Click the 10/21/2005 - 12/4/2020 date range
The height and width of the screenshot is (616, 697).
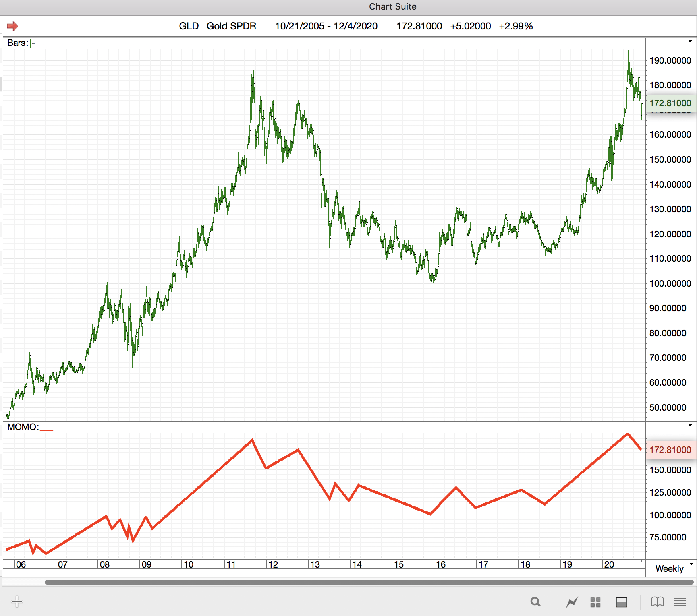coord(326,26)
